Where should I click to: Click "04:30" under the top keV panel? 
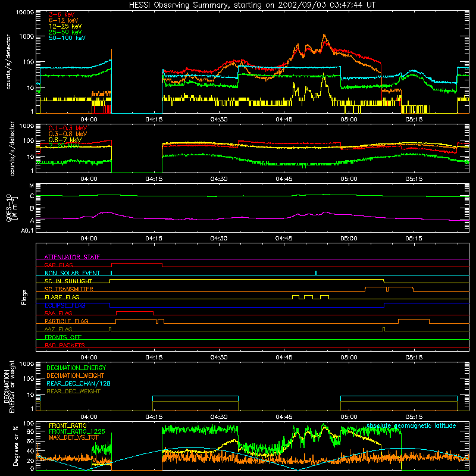point(219,119)
